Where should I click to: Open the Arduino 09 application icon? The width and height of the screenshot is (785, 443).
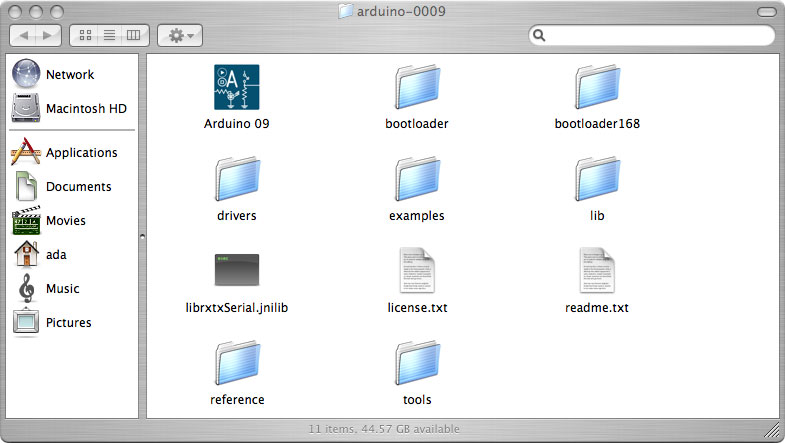coord(236,88)
